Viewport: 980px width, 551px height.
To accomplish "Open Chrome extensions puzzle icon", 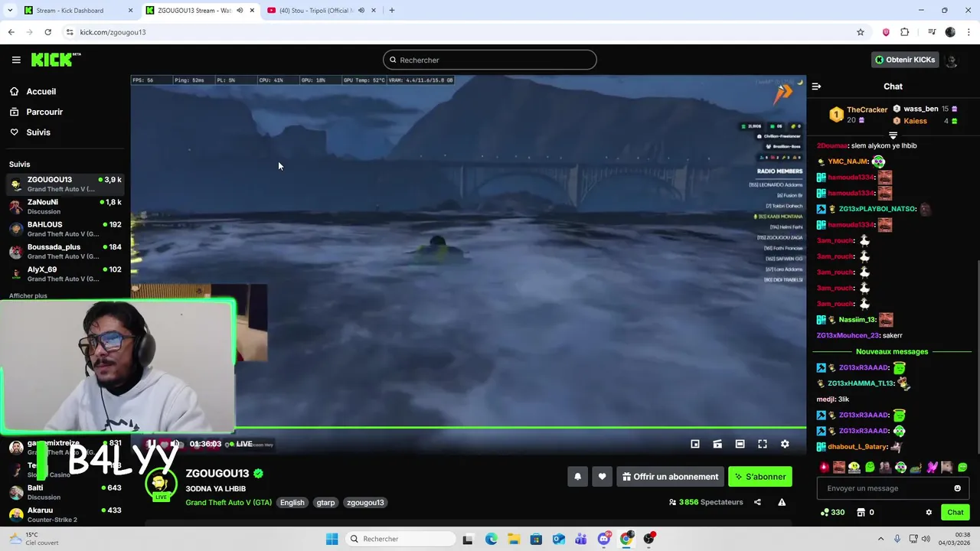I will pos(905,32).
